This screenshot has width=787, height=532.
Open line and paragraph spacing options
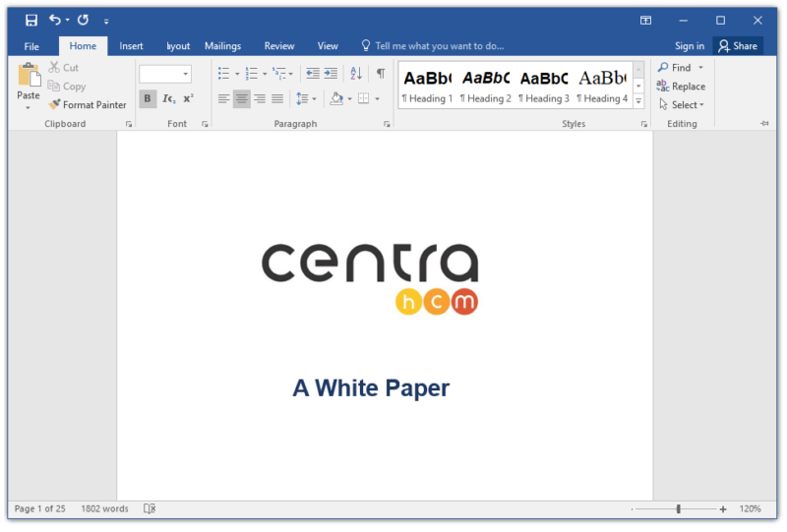[306, 98]
